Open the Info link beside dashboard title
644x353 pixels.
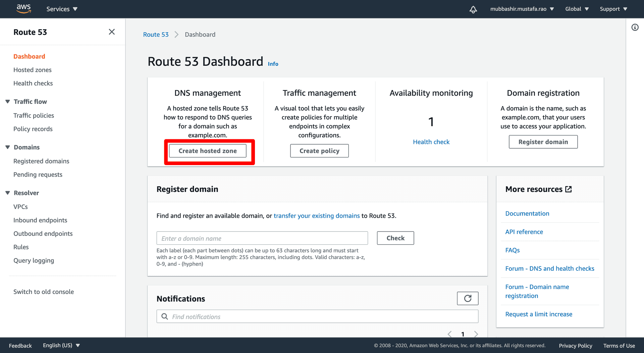(273, 64)
